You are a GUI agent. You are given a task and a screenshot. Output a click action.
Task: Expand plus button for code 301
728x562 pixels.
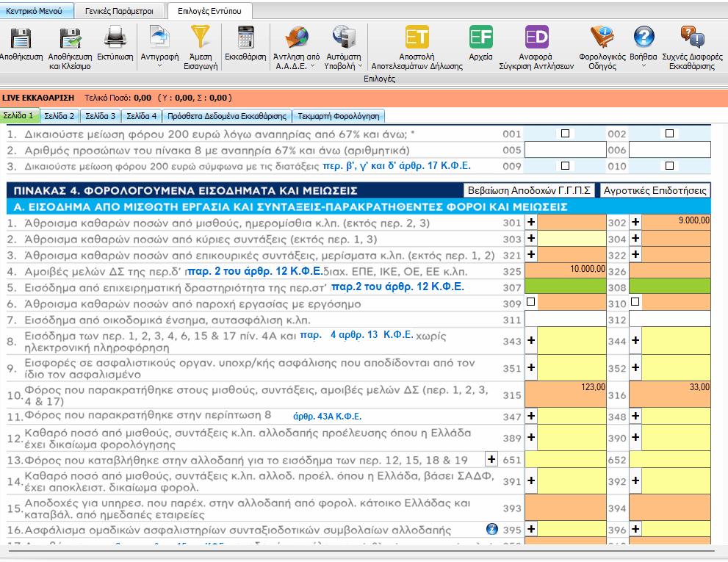click(531, 222)
